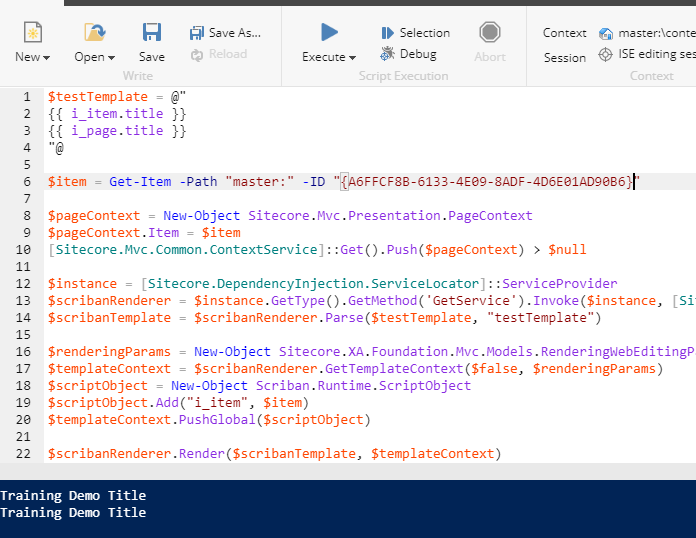Image resolution: width=696 pixels, height=538 pixels.
Task: Click the Script Execution group label
Action: coord(403,76)
